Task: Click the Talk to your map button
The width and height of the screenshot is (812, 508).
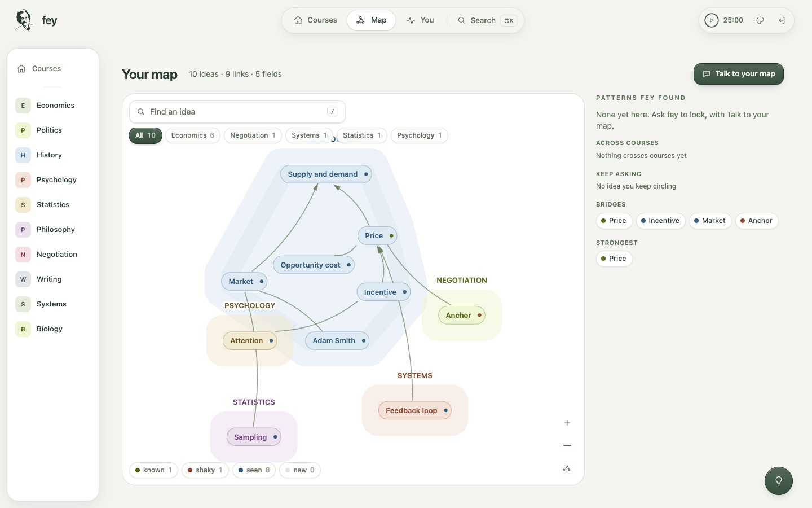Action: [739, 74]
